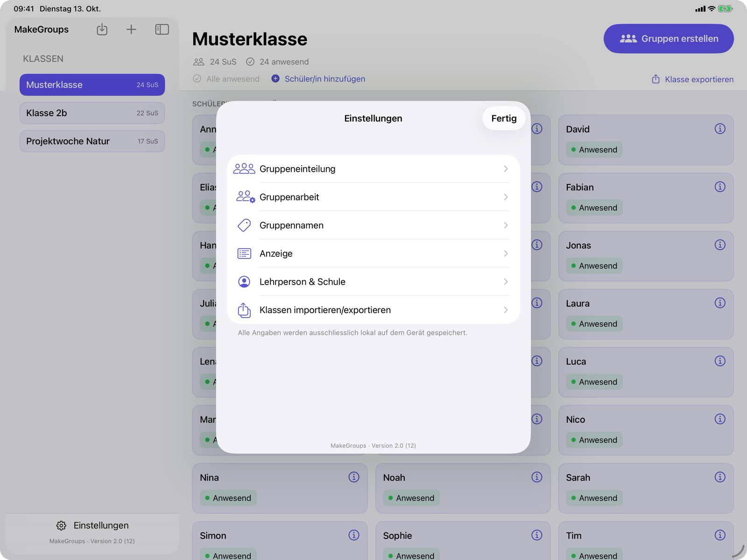Toggle sidebar visibility icon
This screenshot has width=747, height=560.
coord(162,29)
